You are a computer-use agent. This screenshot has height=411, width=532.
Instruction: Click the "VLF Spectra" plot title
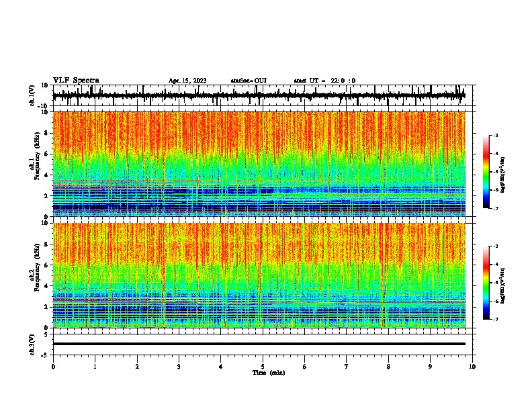(76, 81)
